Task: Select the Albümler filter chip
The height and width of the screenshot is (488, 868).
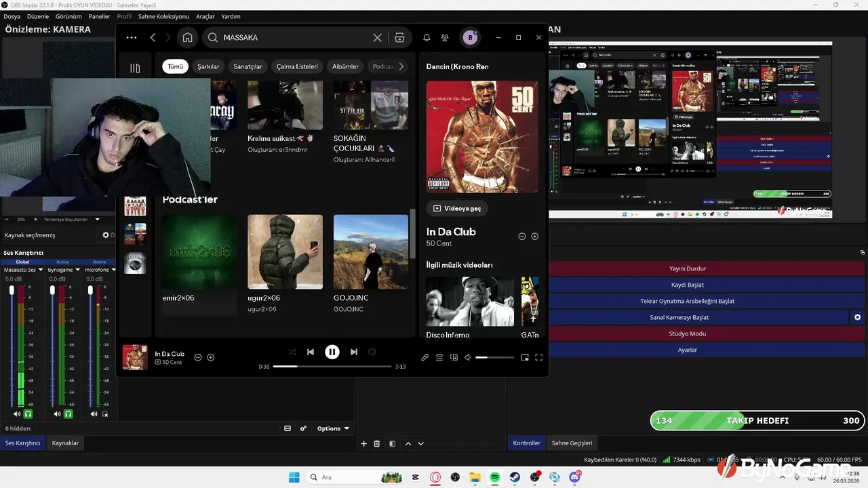Action: [x=345, y=66]
